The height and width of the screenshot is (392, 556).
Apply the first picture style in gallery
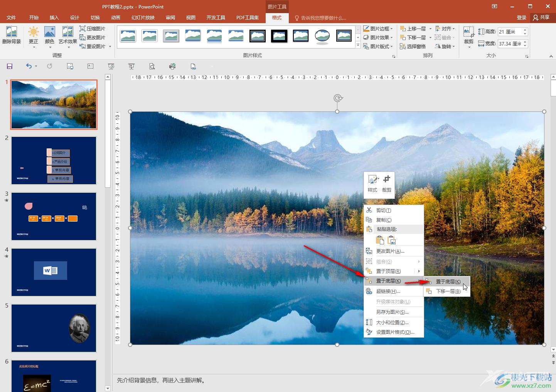click(x=128, y=36)
